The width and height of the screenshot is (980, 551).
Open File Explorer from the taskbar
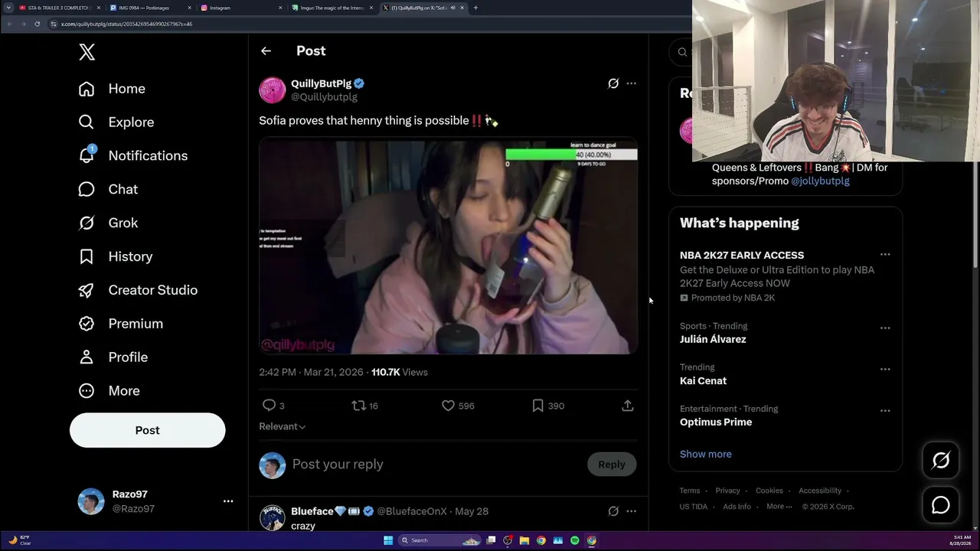tap(524, 540)
